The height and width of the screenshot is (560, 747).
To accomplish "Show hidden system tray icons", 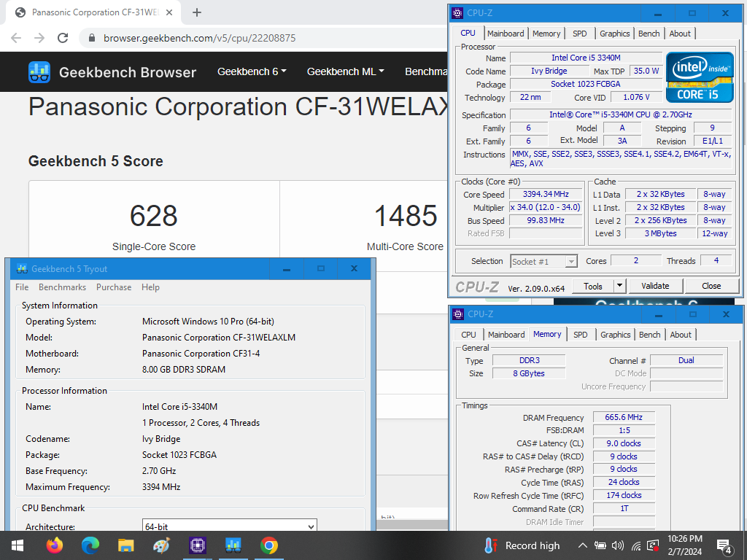I will pyautogui.click(x=582, y=545).
